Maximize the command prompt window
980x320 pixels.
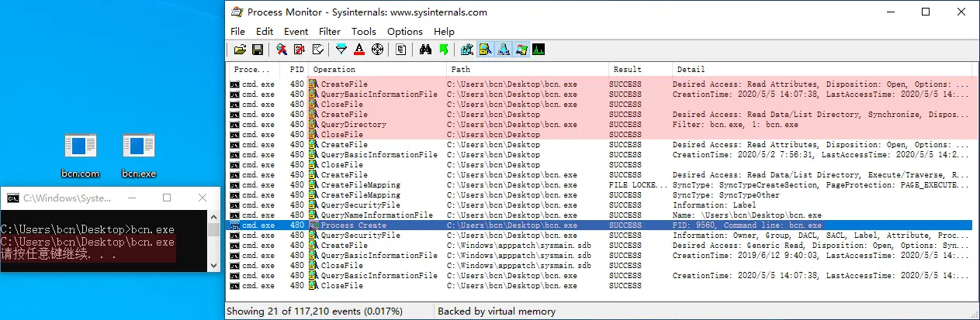click(166, 198)
